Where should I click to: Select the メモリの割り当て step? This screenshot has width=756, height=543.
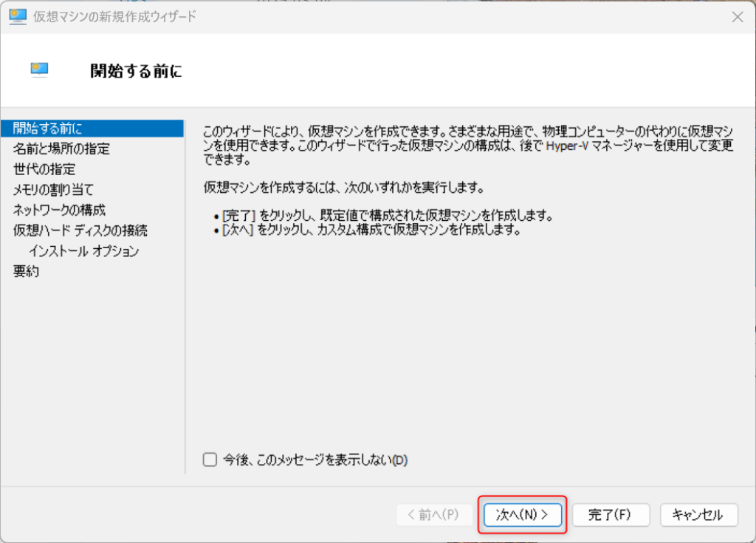tap(53, 190)
